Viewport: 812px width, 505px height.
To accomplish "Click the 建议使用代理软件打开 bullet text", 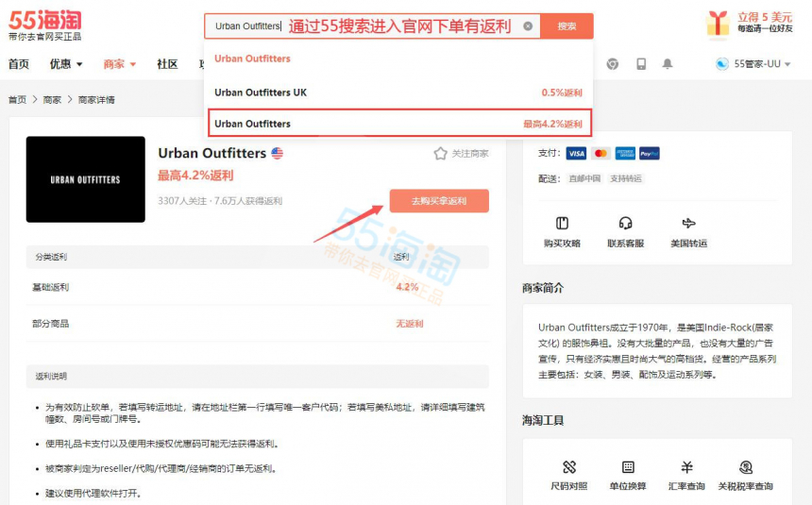I will [x=93, y=493].
